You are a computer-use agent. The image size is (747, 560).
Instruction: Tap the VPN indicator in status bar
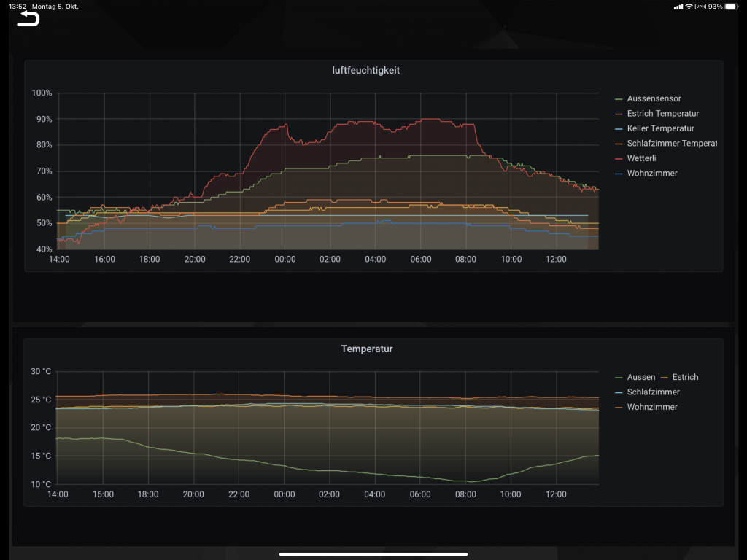700,7
